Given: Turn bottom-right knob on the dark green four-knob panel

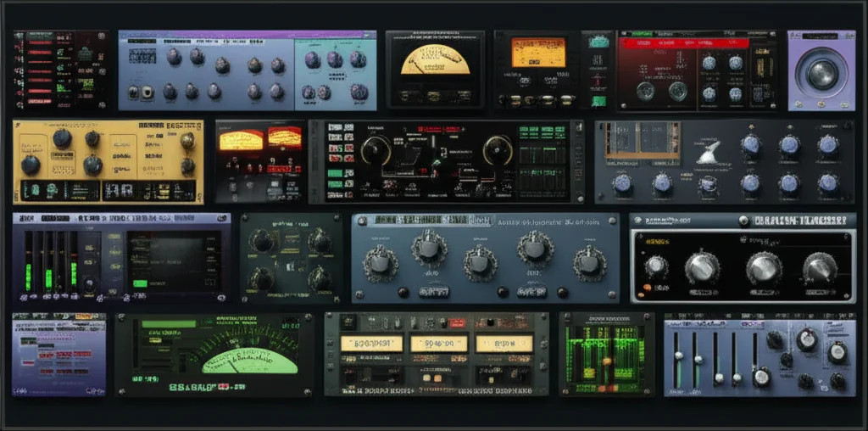Looking at the screenshot, I should pyautogui.click(x=320, y=278).
